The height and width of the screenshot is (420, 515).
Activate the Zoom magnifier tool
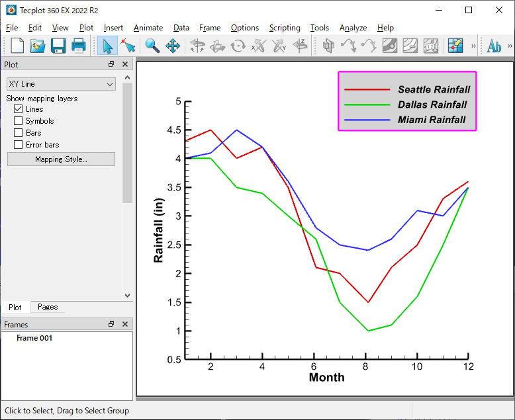(x=152, y=46)
